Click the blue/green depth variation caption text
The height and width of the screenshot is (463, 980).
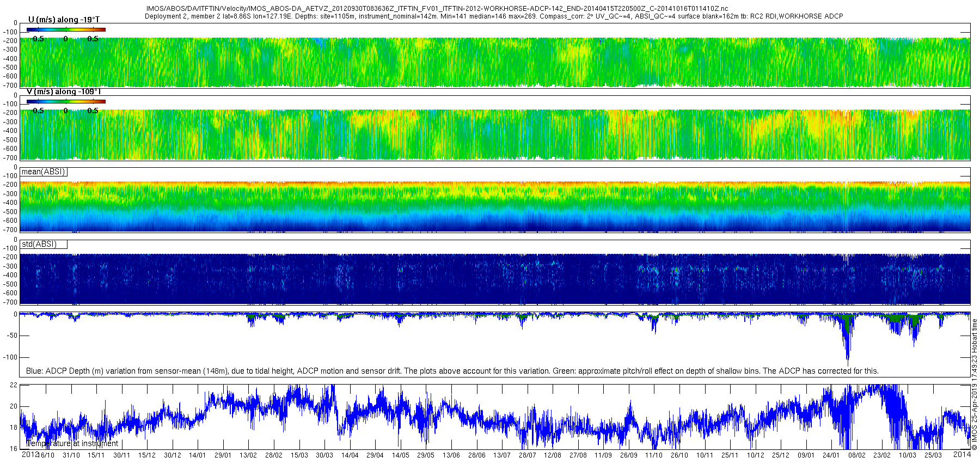[452, 371]
